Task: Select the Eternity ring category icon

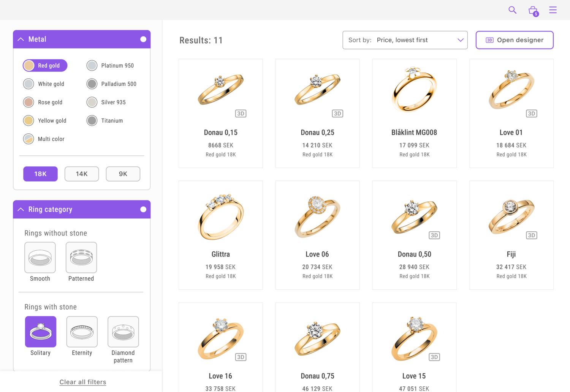Action: point(82,332)
